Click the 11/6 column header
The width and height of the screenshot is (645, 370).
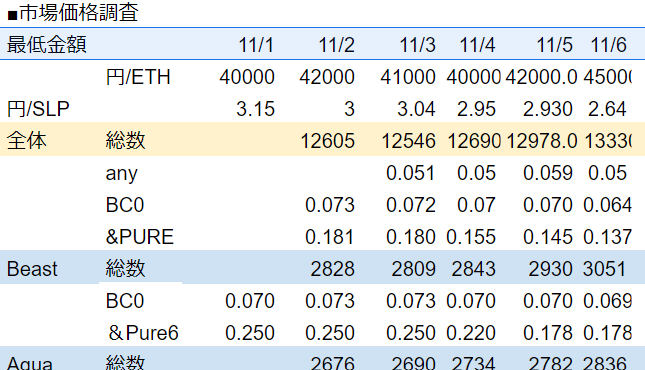pyautogui.click(x=608, y=45)
